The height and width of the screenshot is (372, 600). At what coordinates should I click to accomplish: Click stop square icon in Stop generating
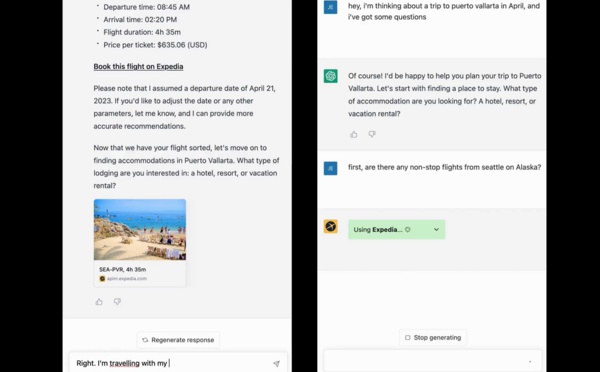click(x=408, y=338)
